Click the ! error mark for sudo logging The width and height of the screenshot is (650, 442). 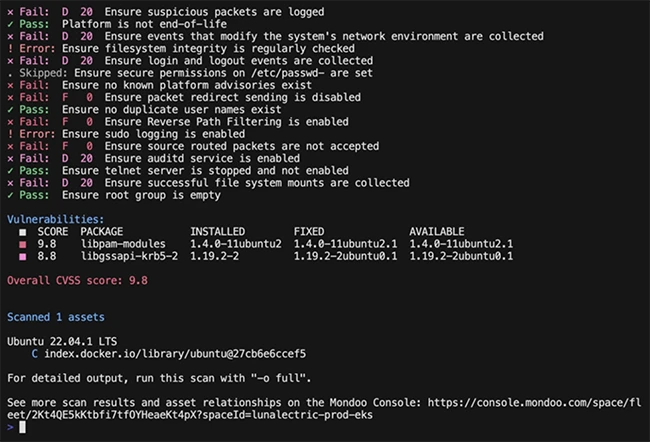pos(10,134)
